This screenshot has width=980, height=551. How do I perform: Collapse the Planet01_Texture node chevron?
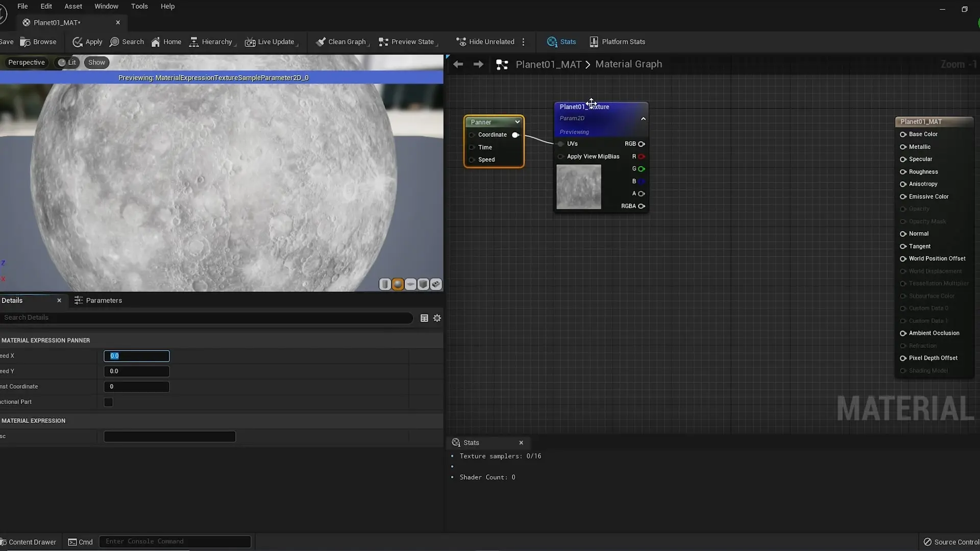point(643,118)
